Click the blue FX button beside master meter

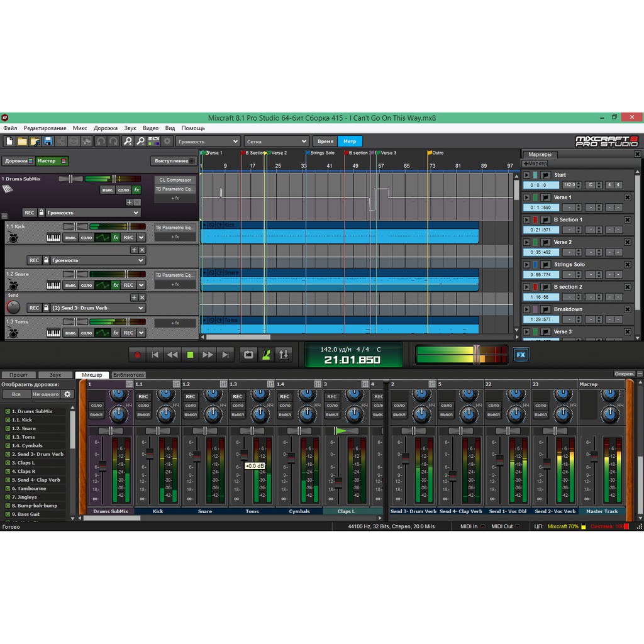pyautogui.click(x=521, y=355)
